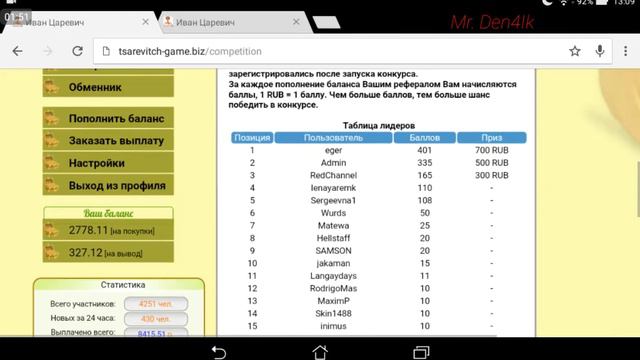Viewport: 640px width, 360px height.
Task: Bookmark the page with the star icon
Action: click(575, 51)
